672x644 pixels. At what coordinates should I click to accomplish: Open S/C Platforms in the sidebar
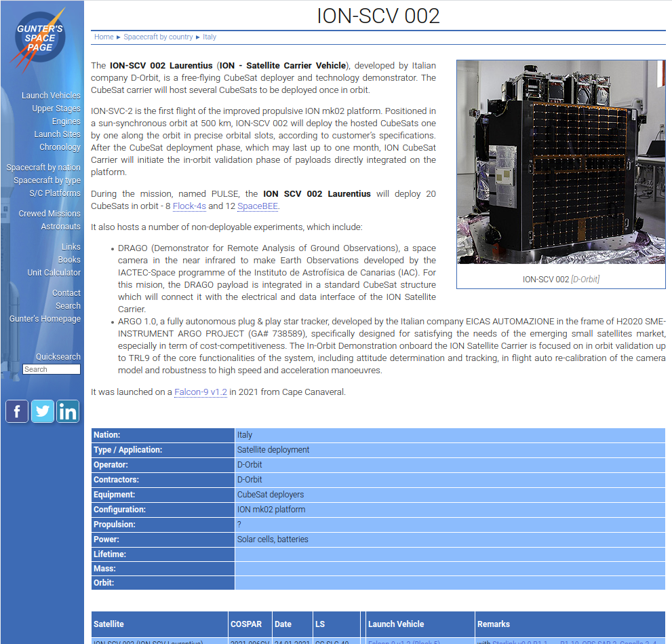tap(55, 193)
